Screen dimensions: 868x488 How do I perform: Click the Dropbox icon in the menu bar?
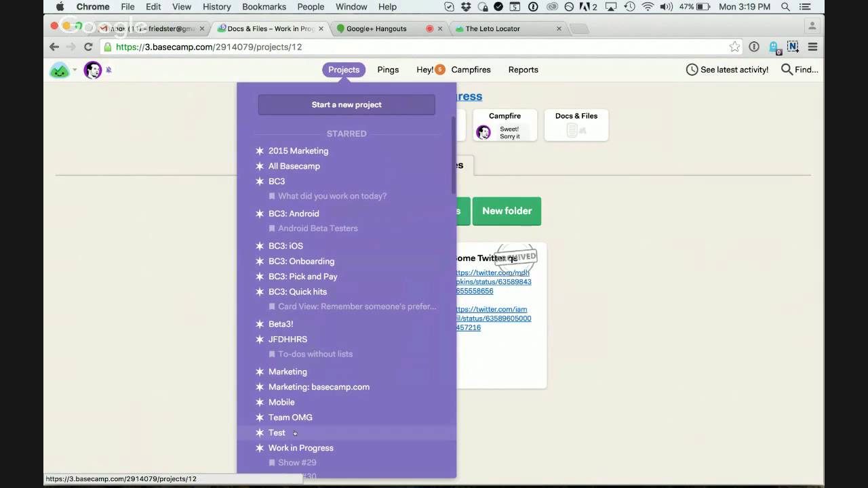coord(467,7)
